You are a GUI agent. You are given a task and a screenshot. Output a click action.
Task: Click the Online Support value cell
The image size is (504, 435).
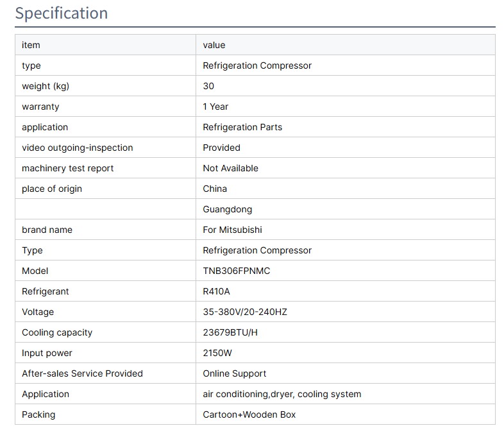(x=234, y=373)
